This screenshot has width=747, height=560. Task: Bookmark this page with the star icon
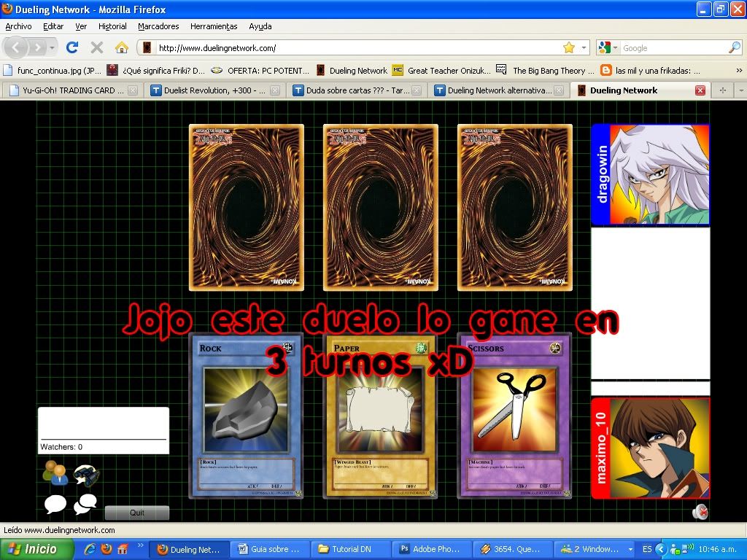click(569, 47)
